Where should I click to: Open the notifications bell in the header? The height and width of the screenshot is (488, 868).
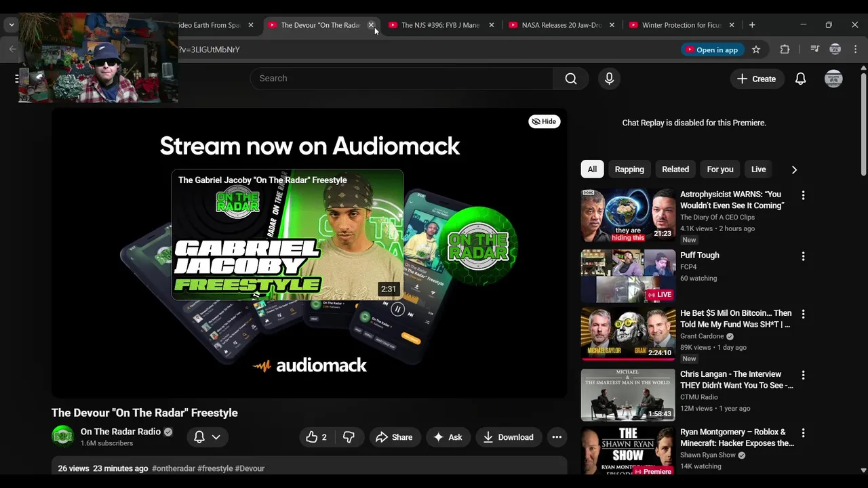pos(801,79)
